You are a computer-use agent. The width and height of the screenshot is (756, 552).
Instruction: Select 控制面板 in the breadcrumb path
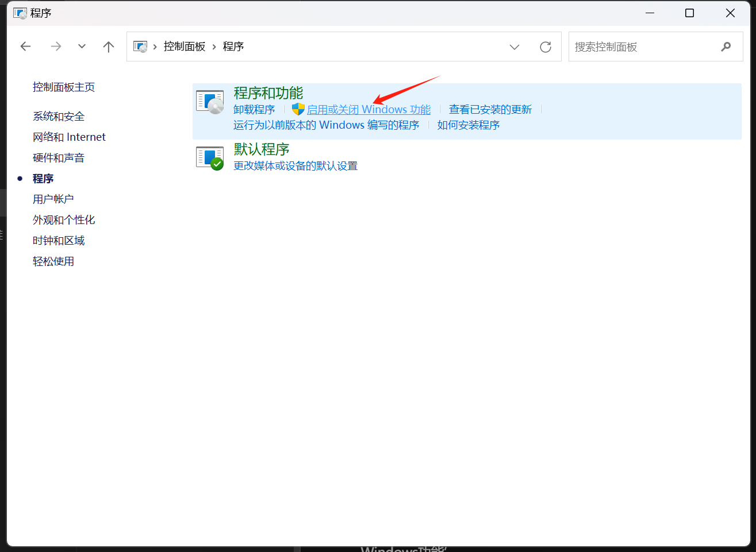point(185,47)
